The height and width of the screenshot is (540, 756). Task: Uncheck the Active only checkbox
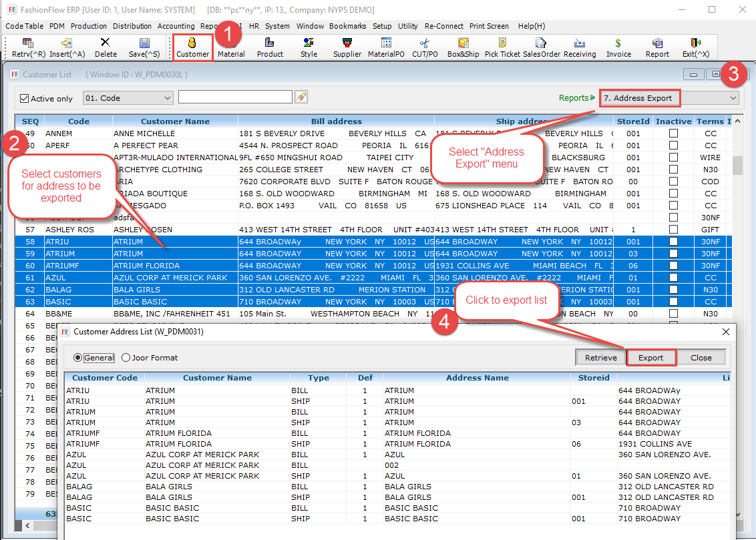click(25, 99)
